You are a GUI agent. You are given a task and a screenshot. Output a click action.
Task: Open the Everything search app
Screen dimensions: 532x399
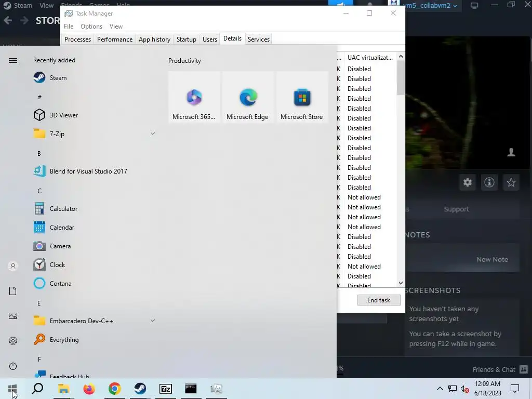[x=56, y=339]
